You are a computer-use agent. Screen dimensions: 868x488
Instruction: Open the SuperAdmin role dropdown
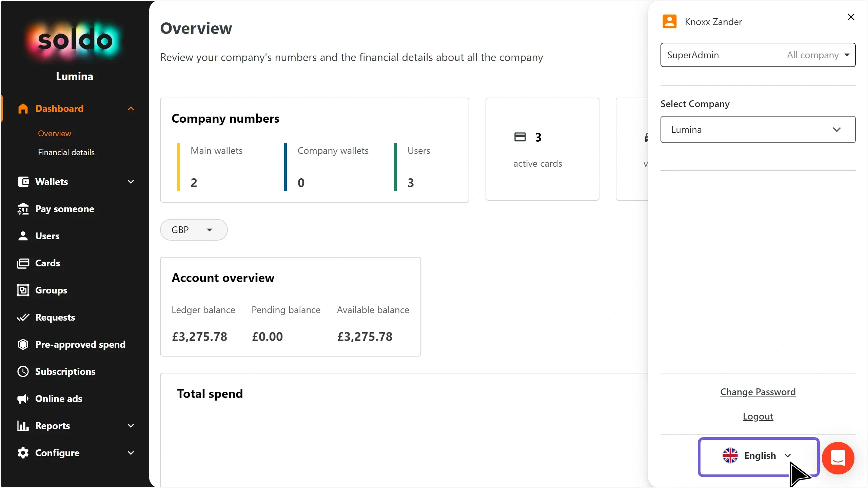(757, 55)
